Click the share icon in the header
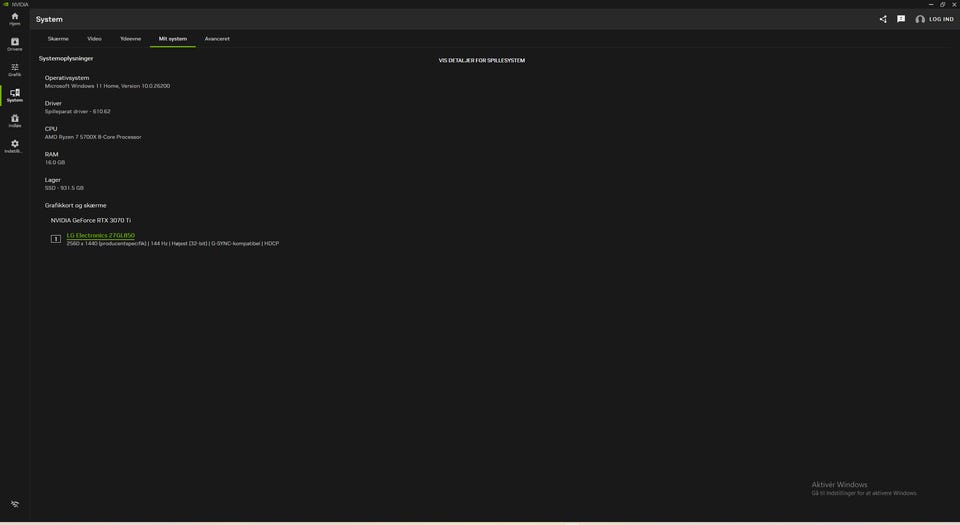The width and height of the screenshot is (960, 525). (883, 19)
